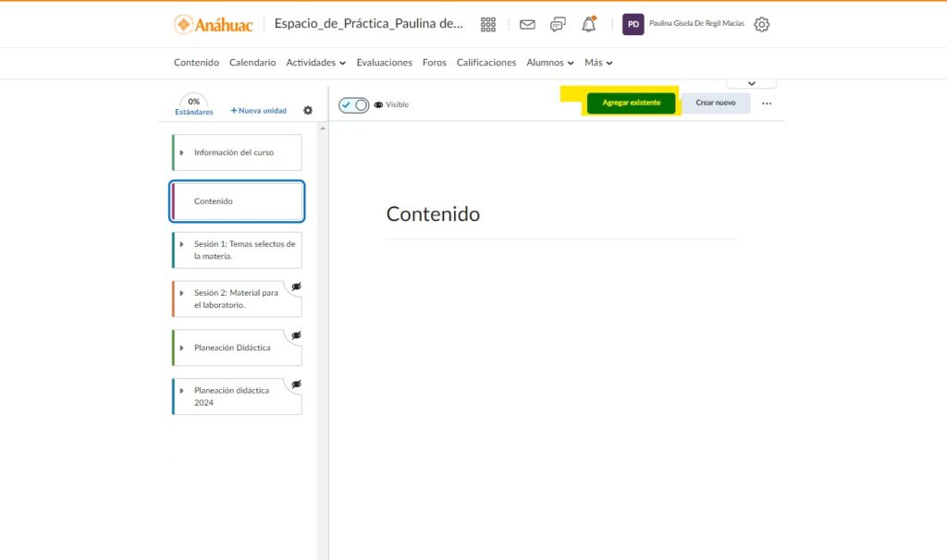Click the Anáhuac logo in header
The image size is (947, 560).
coord(213,25)
